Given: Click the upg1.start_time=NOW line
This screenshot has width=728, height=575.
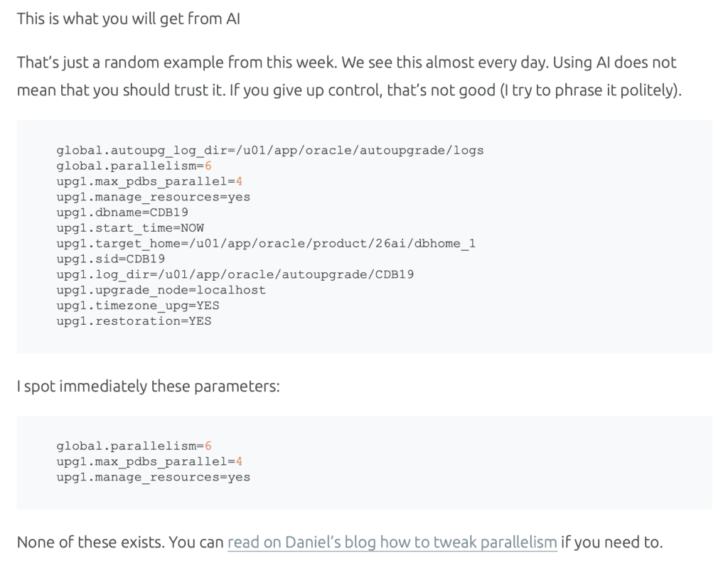Looking at the screenshot, I should point(130,228).
